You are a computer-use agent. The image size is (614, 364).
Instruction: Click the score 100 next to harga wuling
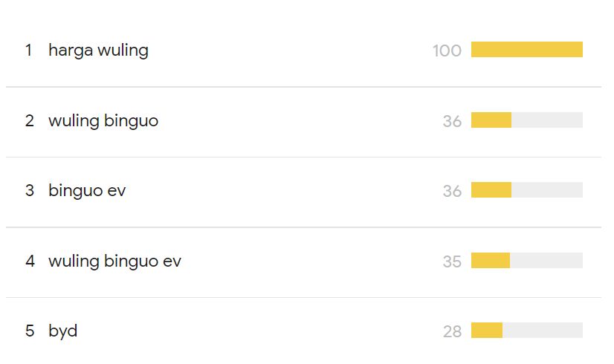click(x=447, y=51)
